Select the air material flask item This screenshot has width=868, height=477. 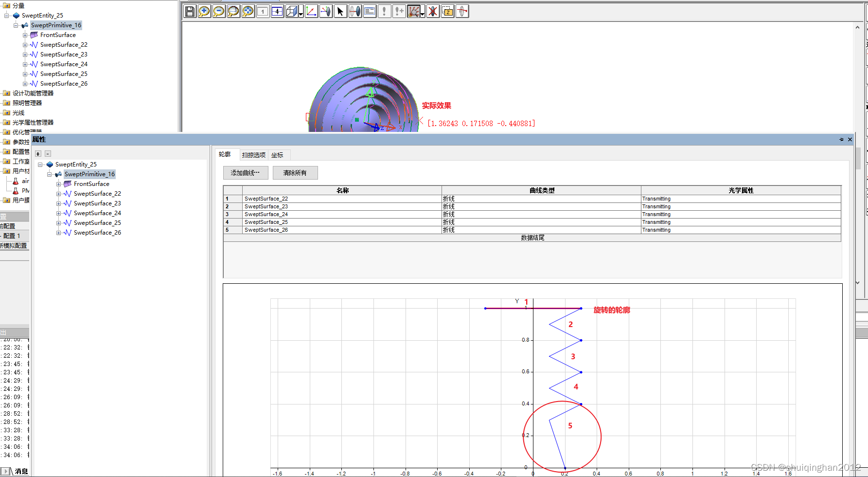pyautogui.click(x=21, y=181)
